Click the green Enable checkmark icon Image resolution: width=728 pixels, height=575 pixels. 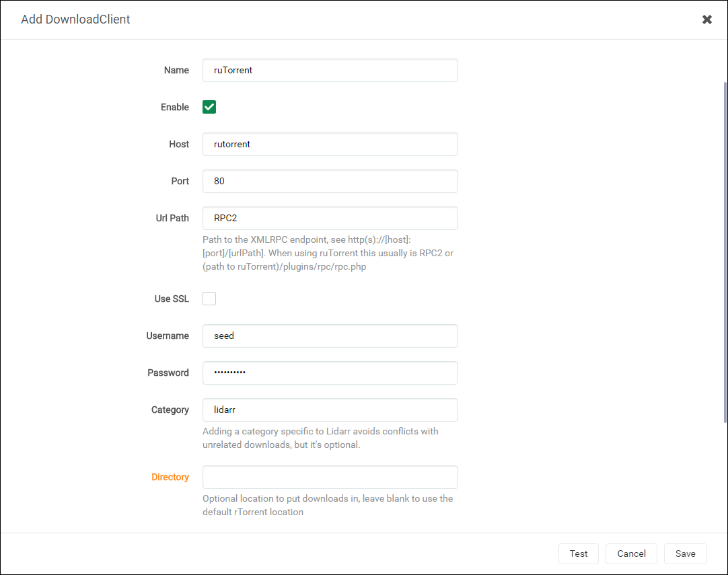point(209,106)
